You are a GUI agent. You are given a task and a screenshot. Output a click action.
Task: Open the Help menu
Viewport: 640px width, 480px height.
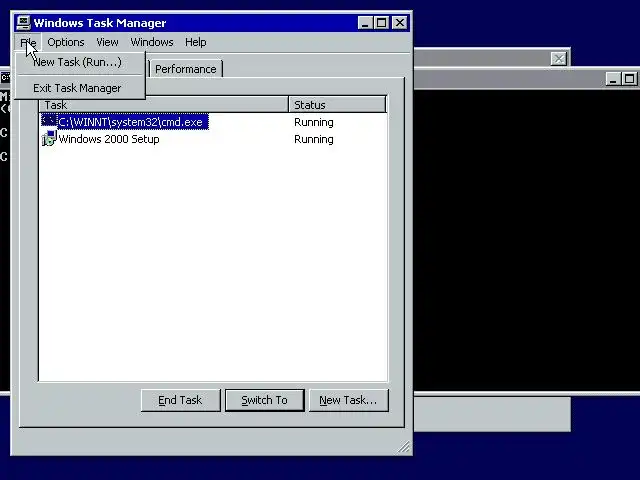pos(196,42)
